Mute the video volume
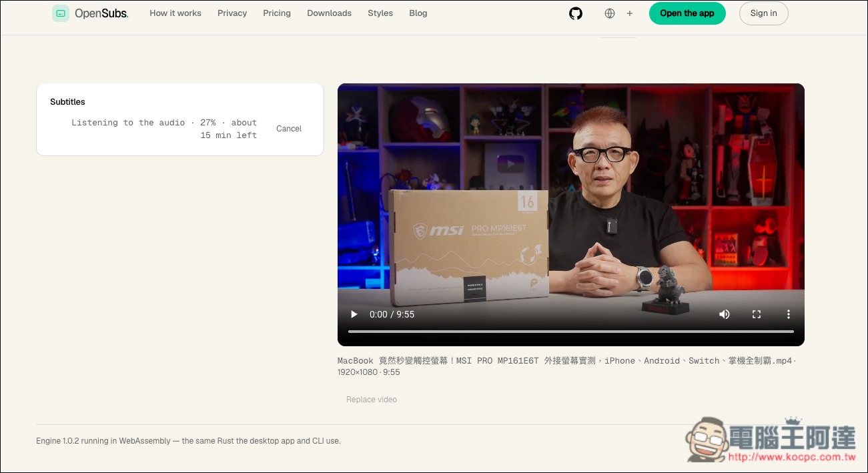868x473 pixels. click(725, 314)
